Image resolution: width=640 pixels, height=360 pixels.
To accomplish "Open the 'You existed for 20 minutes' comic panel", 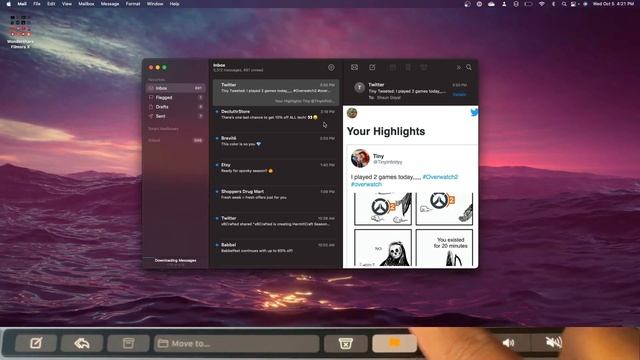I will (444, 247).
